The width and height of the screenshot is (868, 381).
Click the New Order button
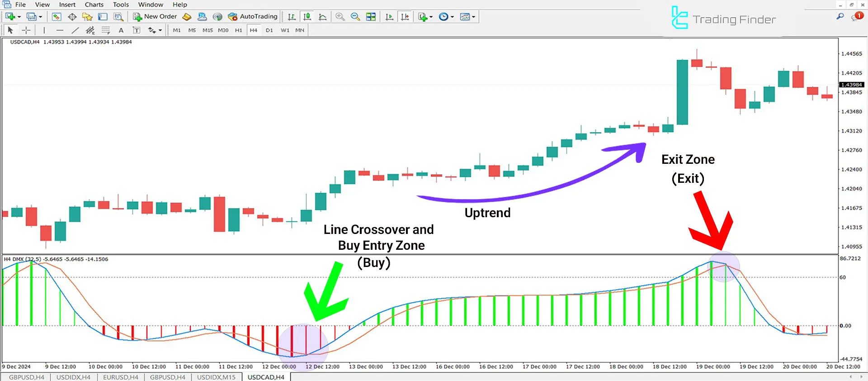click(155, 17)
